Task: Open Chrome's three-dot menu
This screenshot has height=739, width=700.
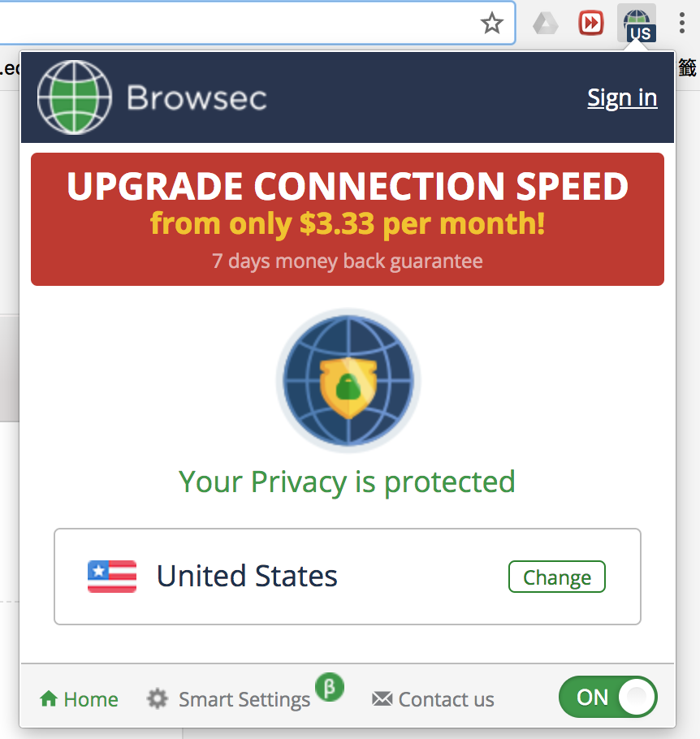Action: [681, 23]
